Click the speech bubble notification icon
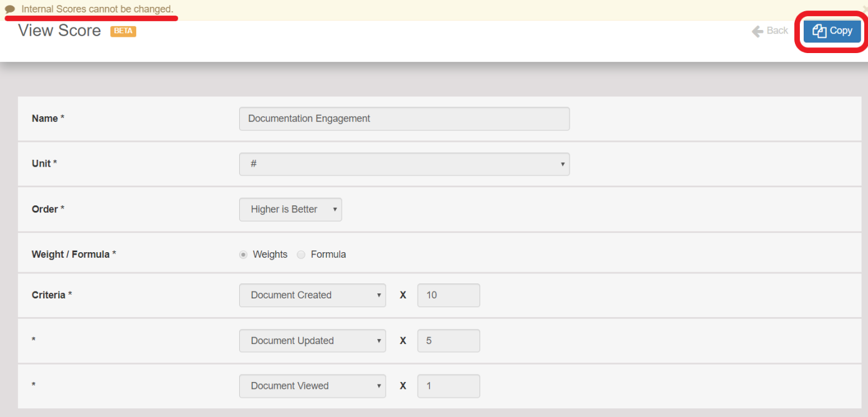 click(10, 9)
